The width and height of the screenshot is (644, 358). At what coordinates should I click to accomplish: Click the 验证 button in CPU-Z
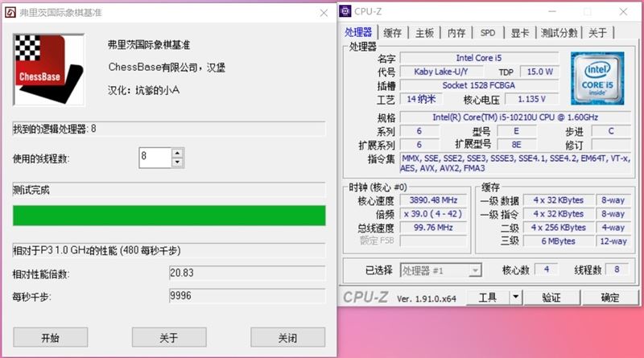[x=551, y=298]
